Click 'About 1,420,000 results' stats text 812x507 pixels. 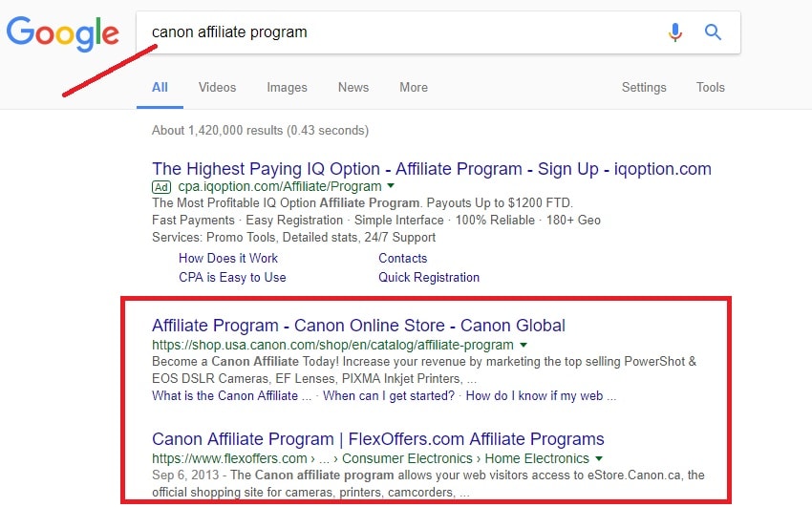click(260, 131)
